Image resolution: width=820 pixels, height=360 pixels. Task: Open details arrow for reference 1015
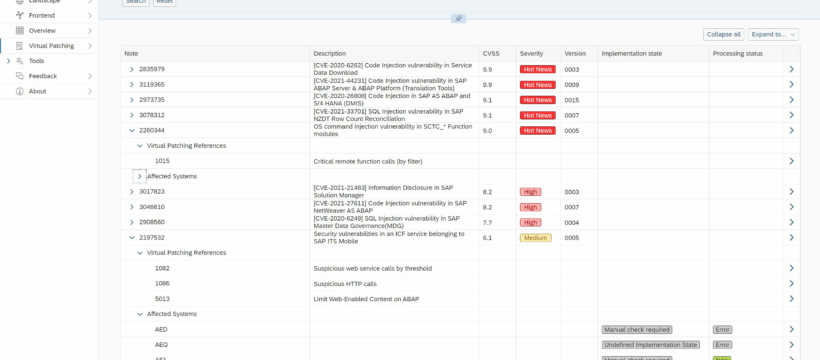791,161
